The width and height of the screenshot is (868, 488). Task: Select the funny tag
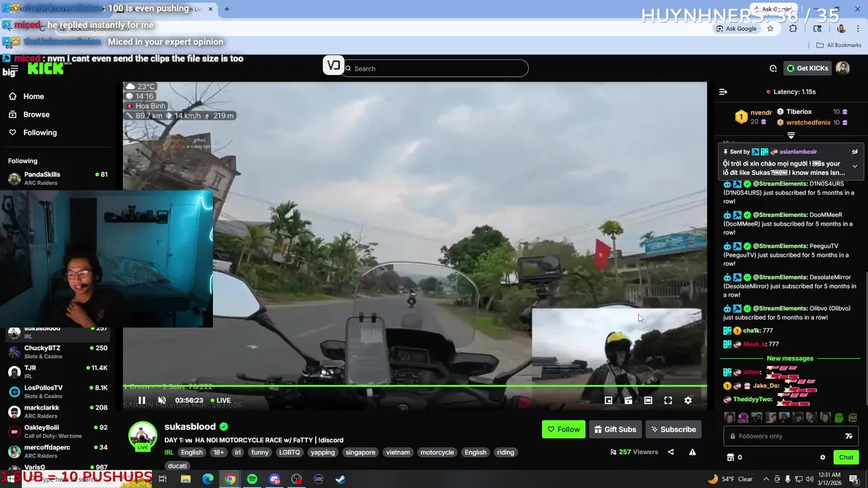(x=260, y=452)
